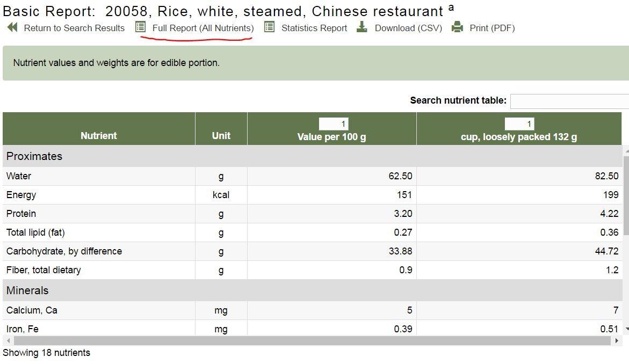The image size is (629, 364).
Task: Click the horizontal scrollbar left arrow
Action: (x=9, y=341)
